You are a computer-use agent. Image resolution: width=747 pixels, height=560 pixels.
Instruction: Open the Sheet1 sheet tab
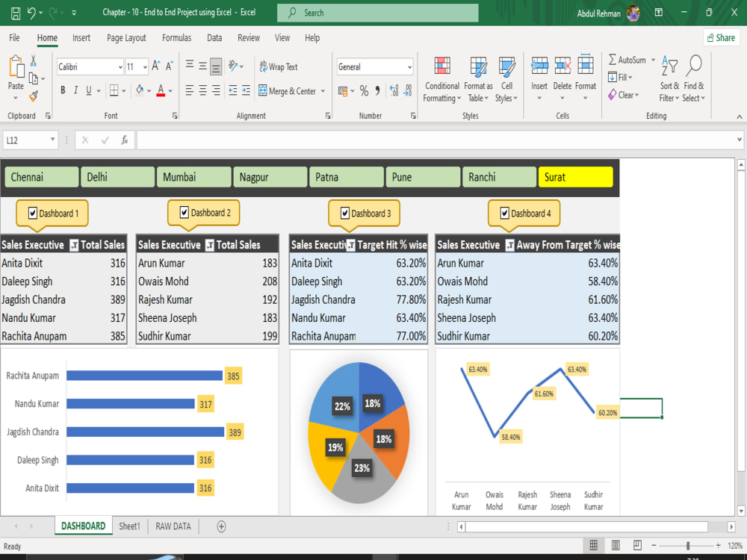point(129,526)
